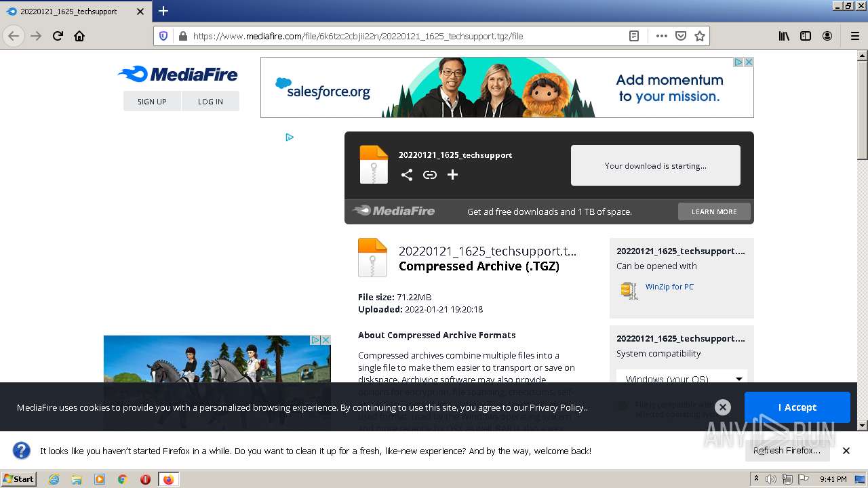Share the file with share icon
This screenshot has width=868, height=488.
pos(406,175)
